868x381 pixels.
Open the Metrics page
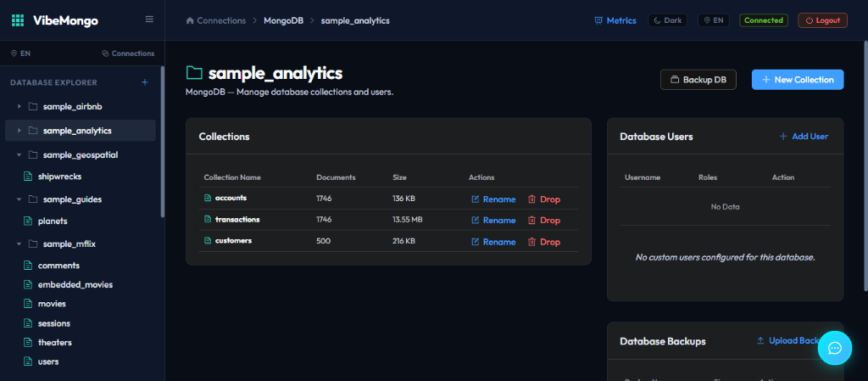click(x=615, y=20)
